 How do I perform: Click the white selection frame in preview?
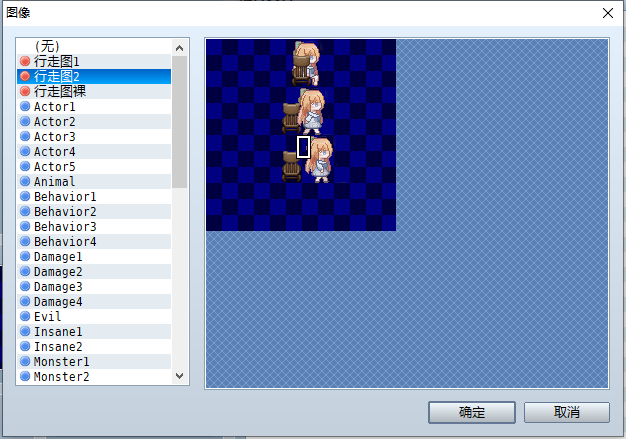coord(303,147)
